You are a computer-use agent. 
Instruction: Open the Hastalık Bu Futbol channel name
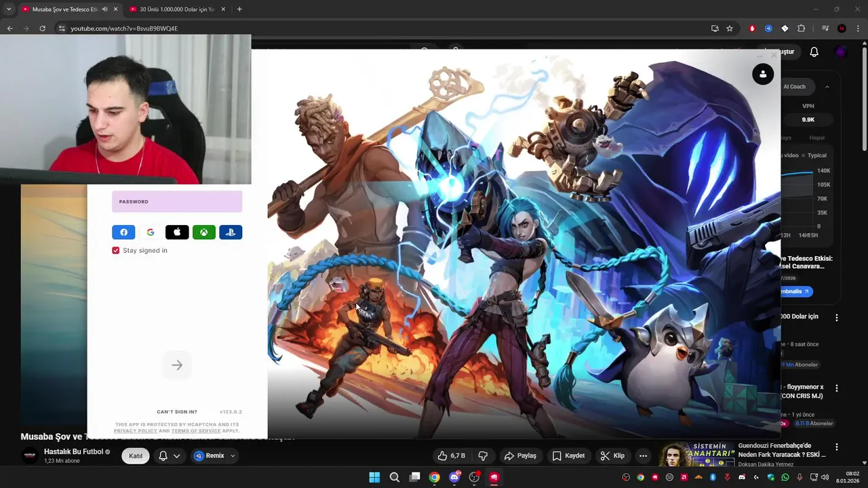point(73,451)
